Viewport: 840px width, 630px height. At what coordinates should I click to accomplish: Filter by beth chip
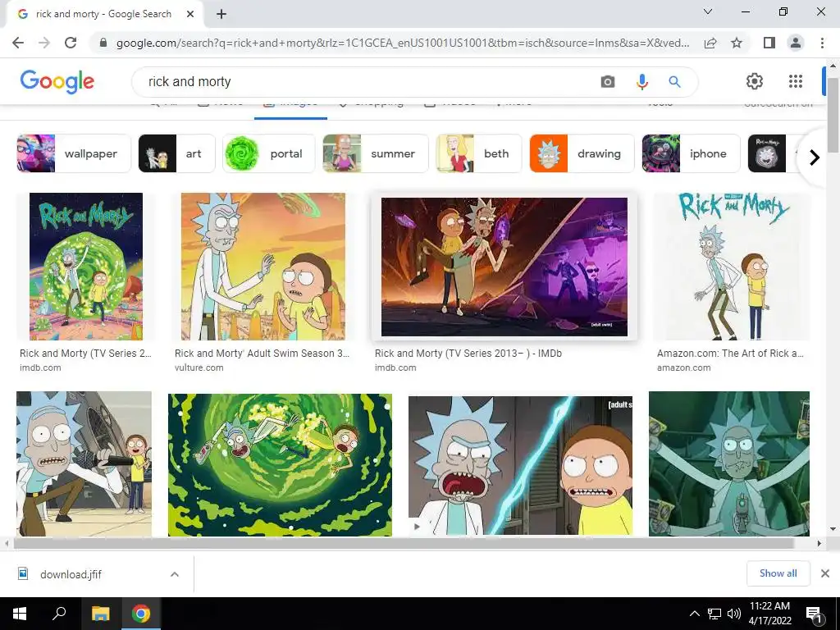pyautogui.click(x=478, y=153)
